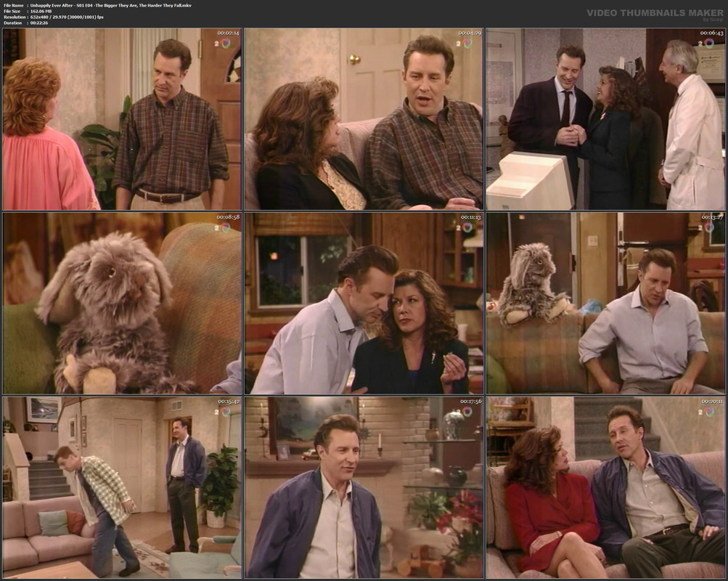Click the 'Duration' label
This screenshot has width=728, height=581.
12,23
